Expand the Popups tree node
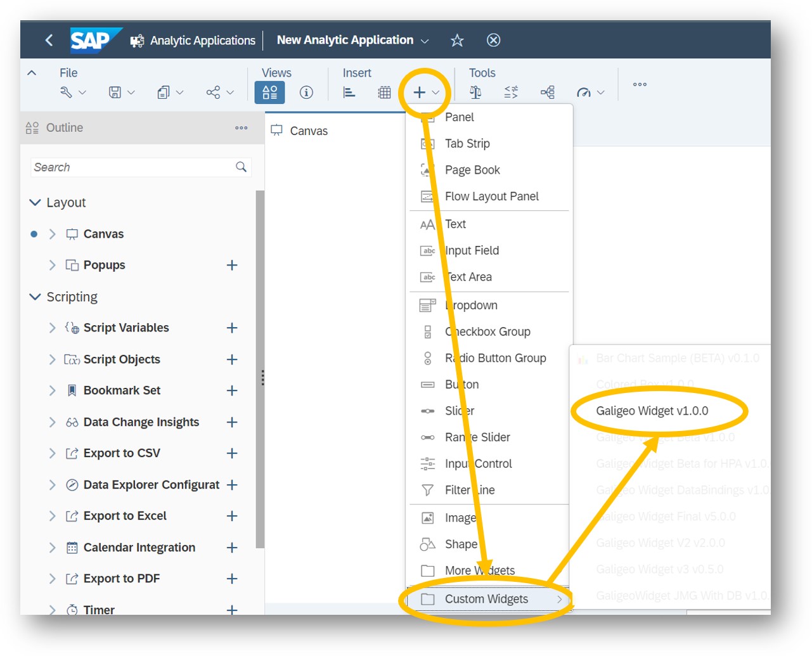 pyautogui.click(x=53, y=265)
